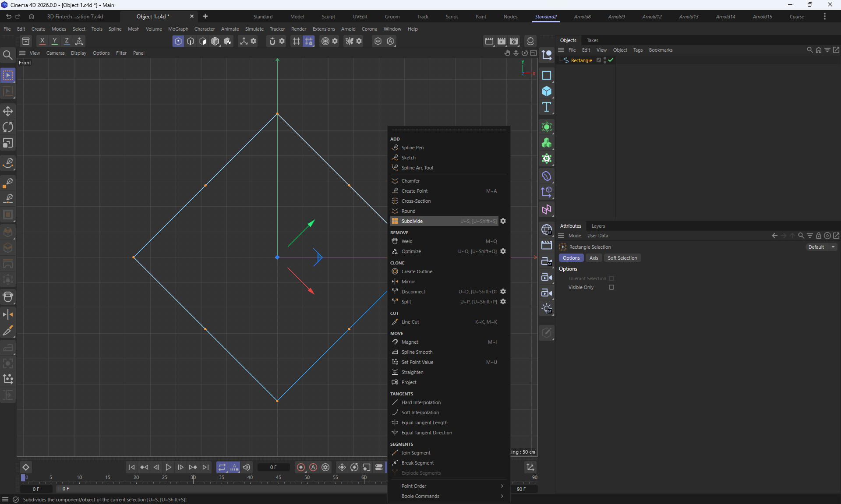Toggle X axis lock icon
Image resolution: width=841 pixels, height=504 pixels.
[x=42, y=41]
